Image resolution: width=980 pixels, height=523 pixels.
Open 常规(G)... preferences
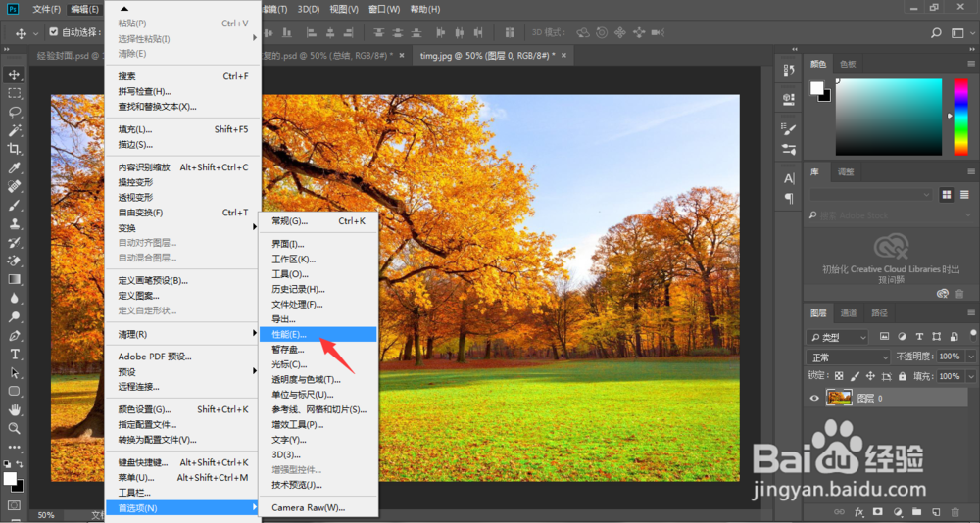(x=318, y=221)
